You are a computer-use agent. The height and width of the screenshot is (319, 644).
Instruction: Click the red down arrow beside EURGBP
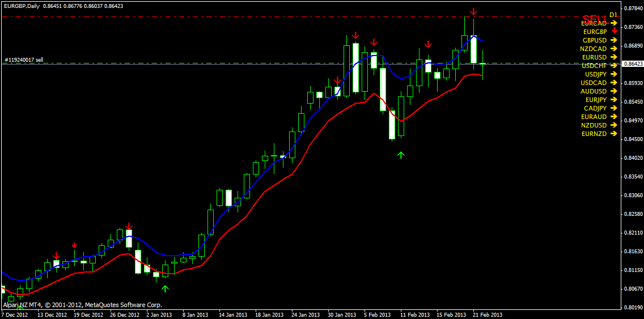coord(615,31)
